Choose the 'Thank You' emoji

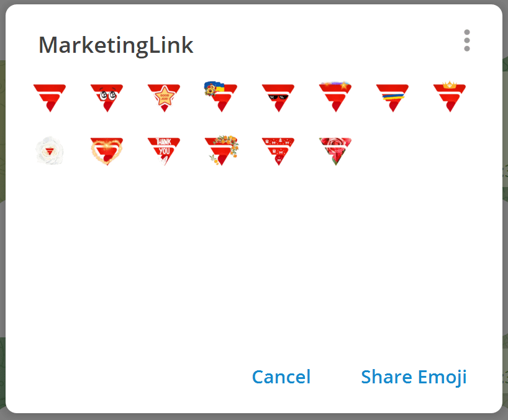point(164,152)
